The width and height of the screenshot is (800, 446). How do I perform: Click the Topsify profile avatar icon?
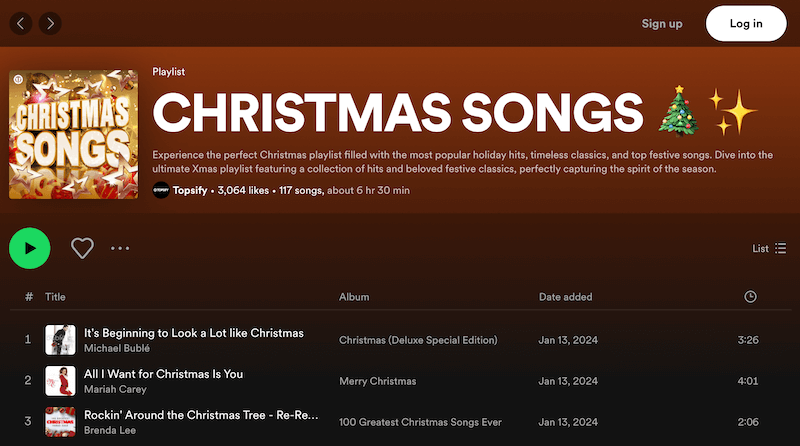tap(161, 190)
